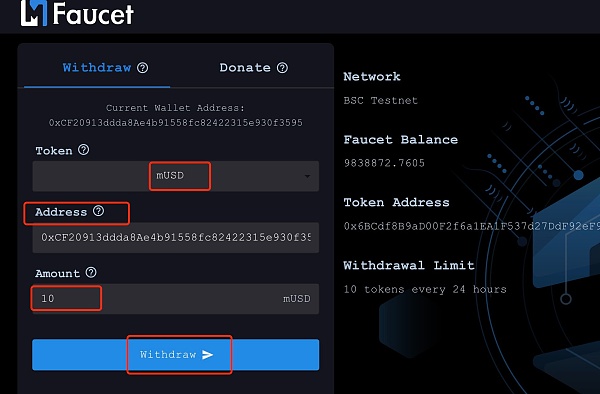
Task: Open help icon beside Withdraw tab
Action: point(143,68)
